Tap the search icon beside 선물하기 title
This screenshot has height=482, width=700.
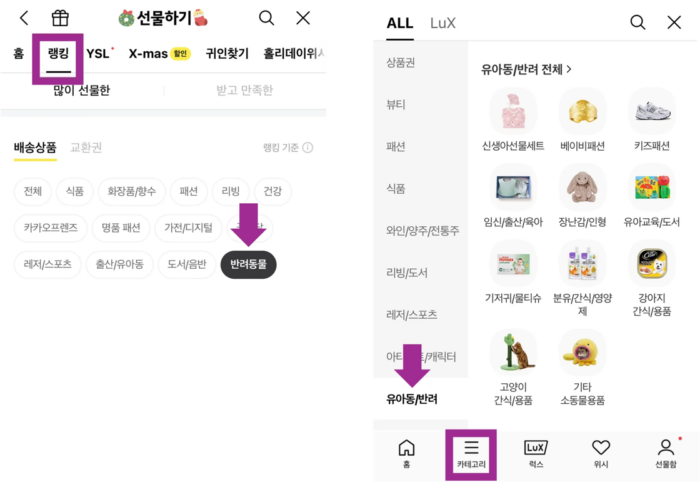267,18
